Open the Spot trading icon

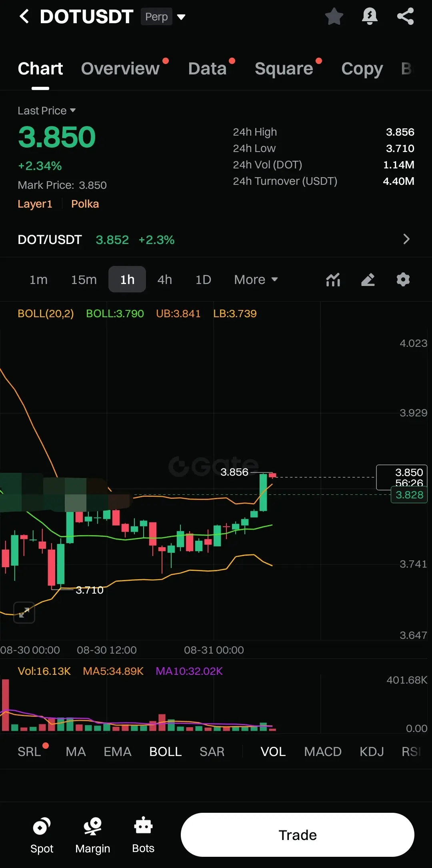click(x=42, y=835)
